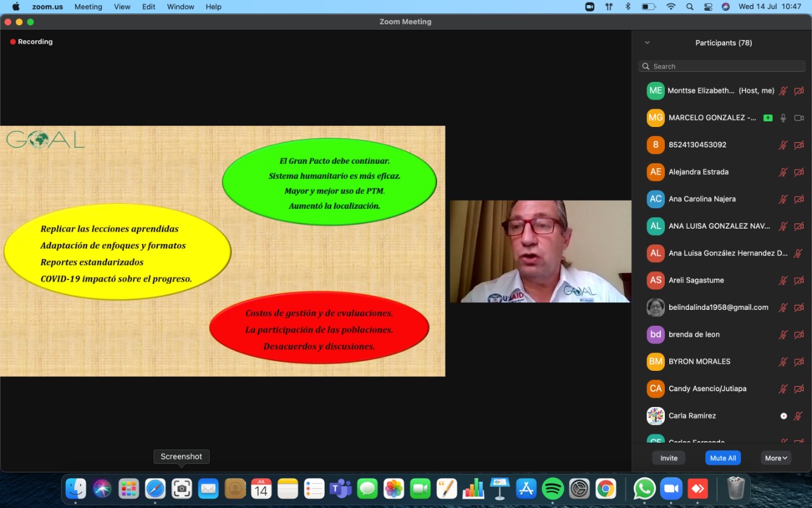Open the View menu in menu bar

point(122,7)
